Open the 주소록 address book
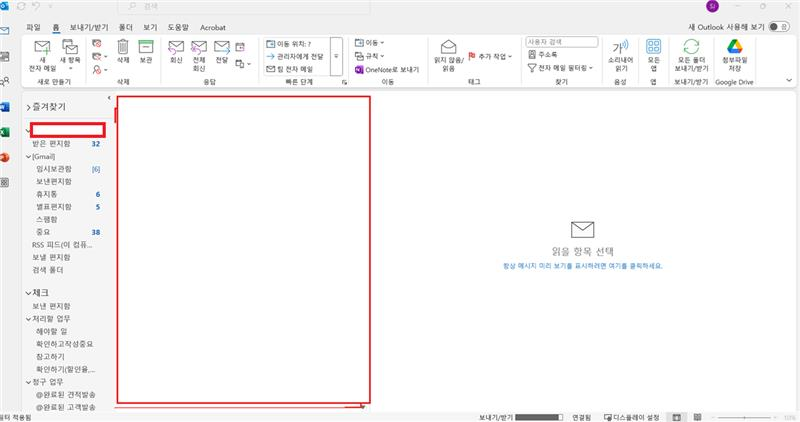This screenshot has height=422, width=800. (543, 55)
